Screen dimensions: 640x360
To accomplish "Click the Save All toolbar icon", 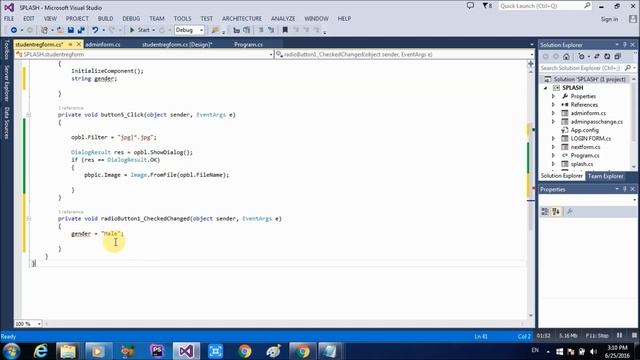I will pos(81,30).
